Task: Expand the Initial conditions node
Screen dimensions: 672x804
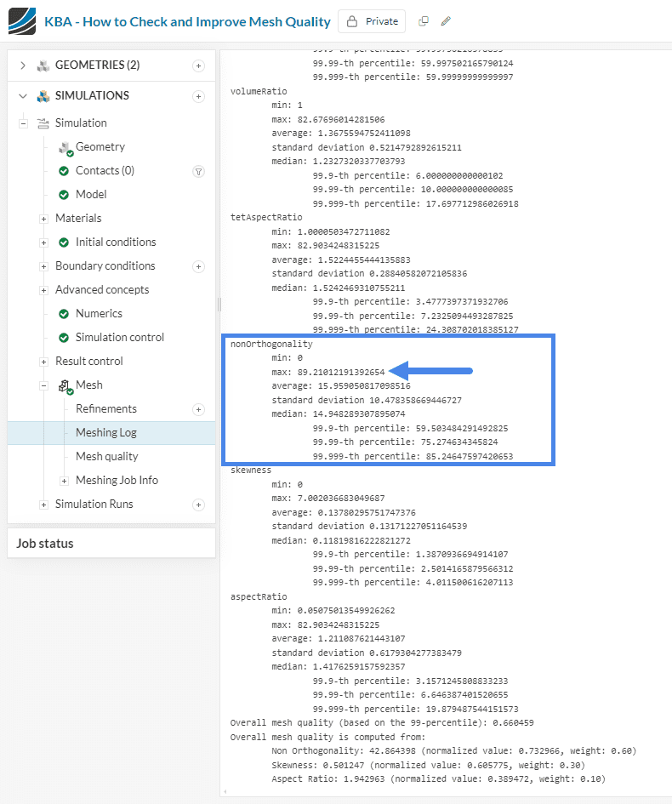Action: [x=43, y=242]
